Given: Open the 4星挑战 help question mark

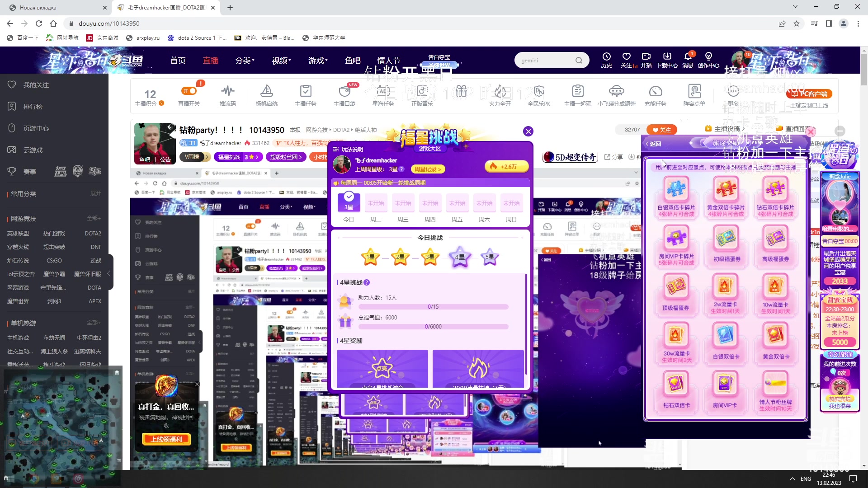Looking at the screenshot, I should pyautogui.click(x=367, y=282).
